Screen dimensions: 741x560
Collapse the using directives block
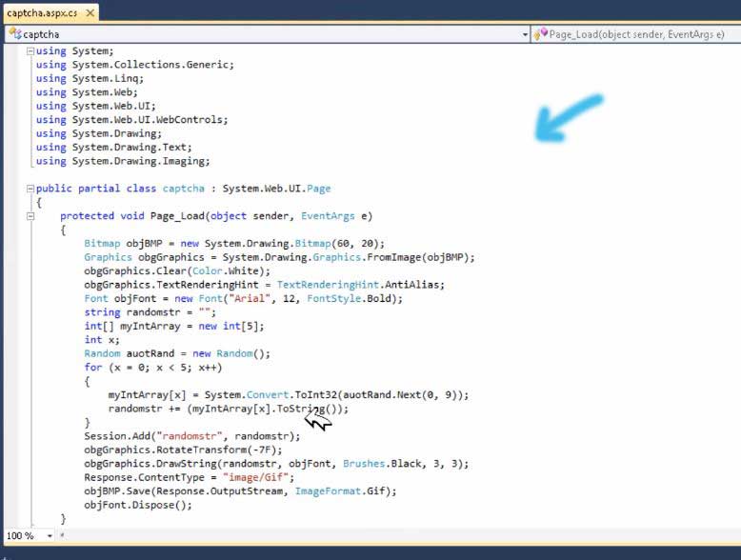pyautogui.click(x=29, y=50)
